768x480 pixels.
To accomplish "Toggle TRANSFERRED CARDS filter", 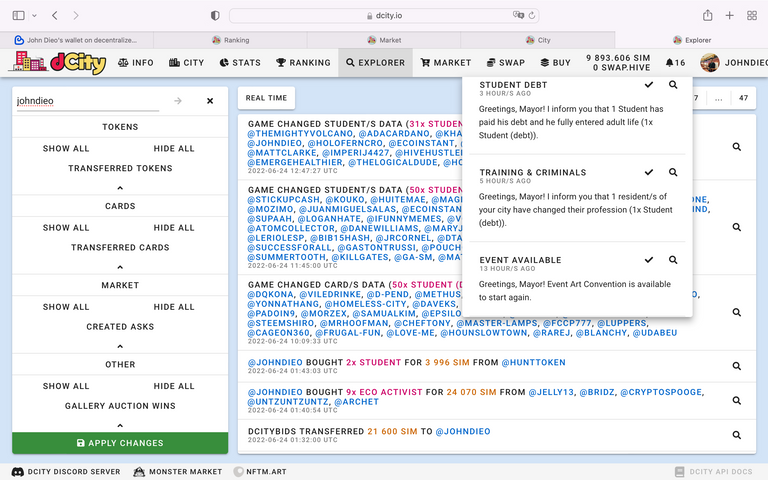I will coord(120,248).
